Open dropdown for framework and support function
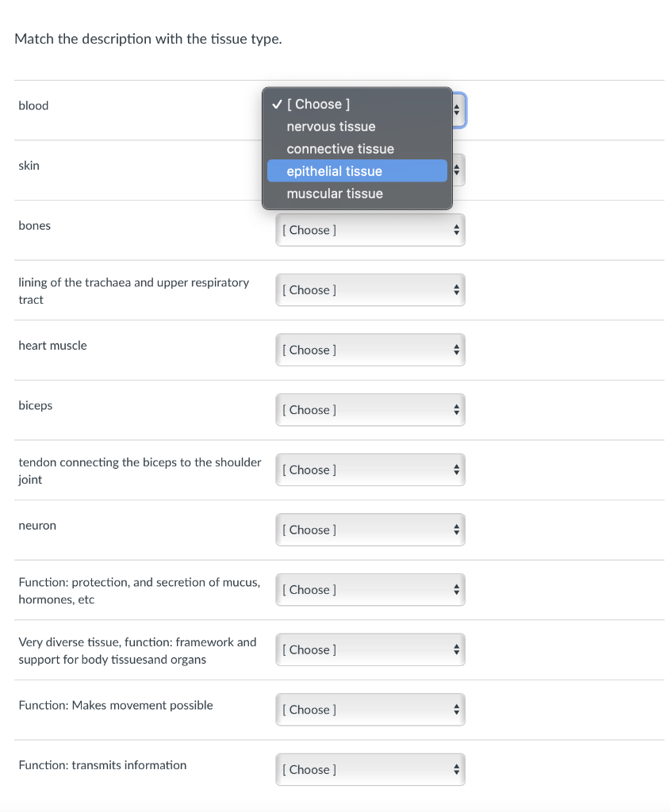Viewport: 671px width, 812px height. click(x=370, y=650)
